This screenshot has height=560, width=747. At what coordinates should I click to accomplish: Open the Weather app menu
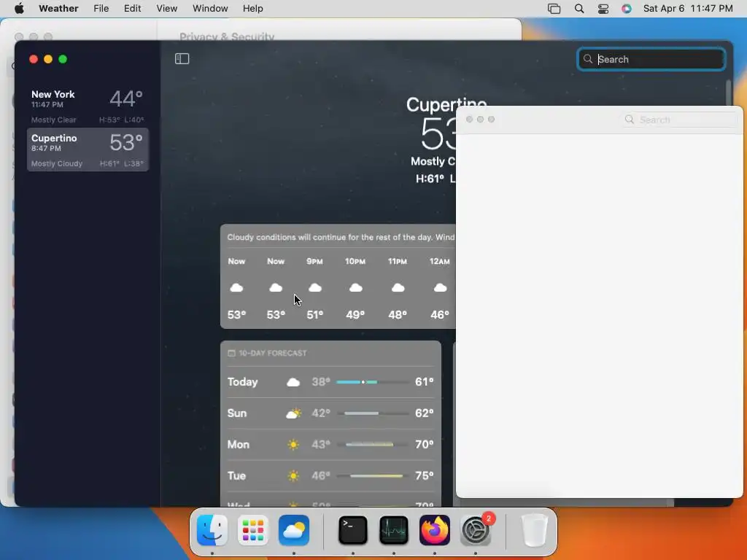click(58, 8)
